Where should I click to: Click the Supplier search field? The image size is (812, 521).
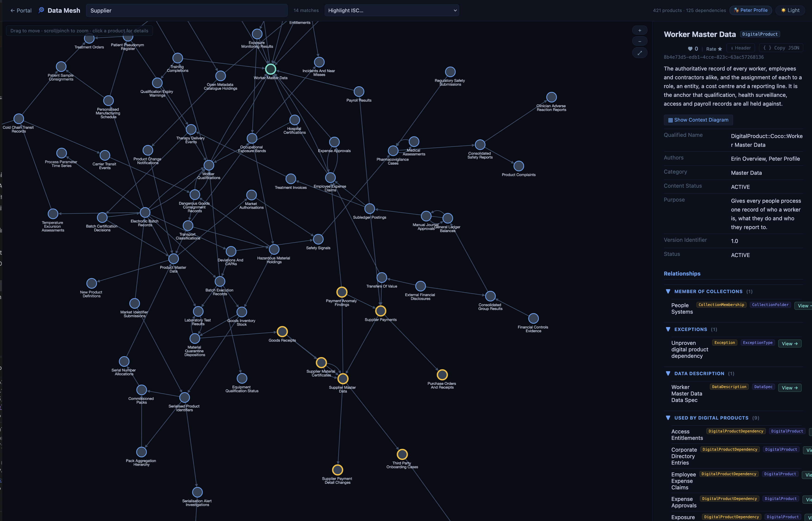pos(187,10)
